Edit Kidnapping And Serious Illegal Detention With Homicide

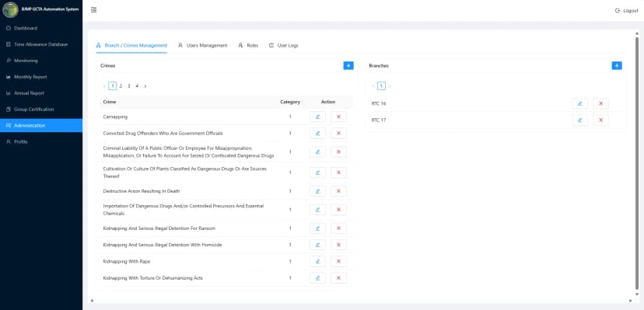(317, 245)
